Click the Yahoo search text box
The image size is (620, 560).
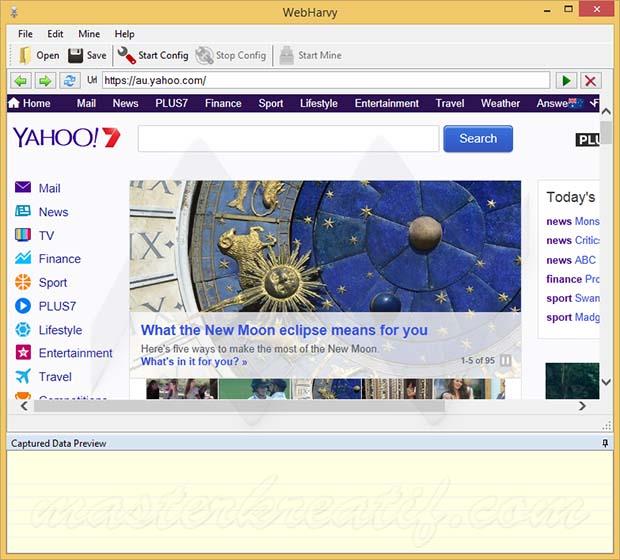coord(288,138)
